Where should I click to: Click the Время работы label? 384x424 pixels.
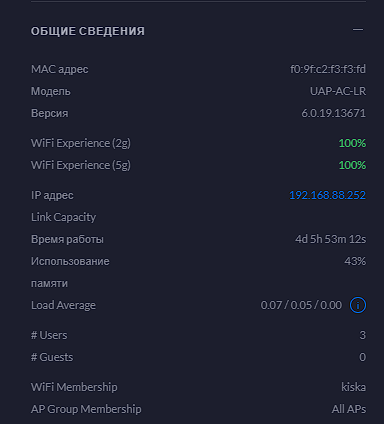click(67, 239)
